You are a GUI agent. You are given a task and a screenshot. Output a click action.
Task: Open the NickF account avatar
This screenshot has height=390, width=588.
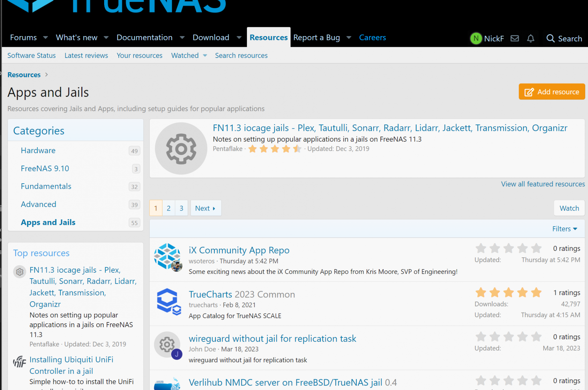click(x=476, y=38)
